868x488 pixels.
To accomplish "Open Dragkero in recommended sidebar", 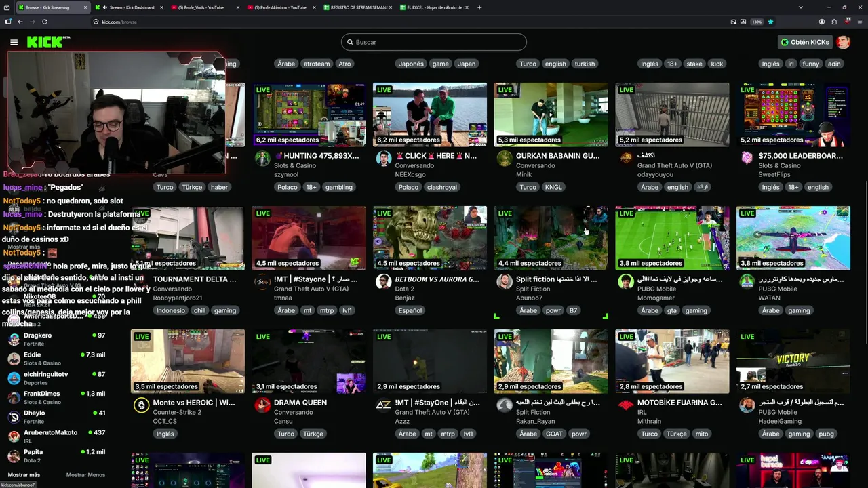I will pos(58,339).
